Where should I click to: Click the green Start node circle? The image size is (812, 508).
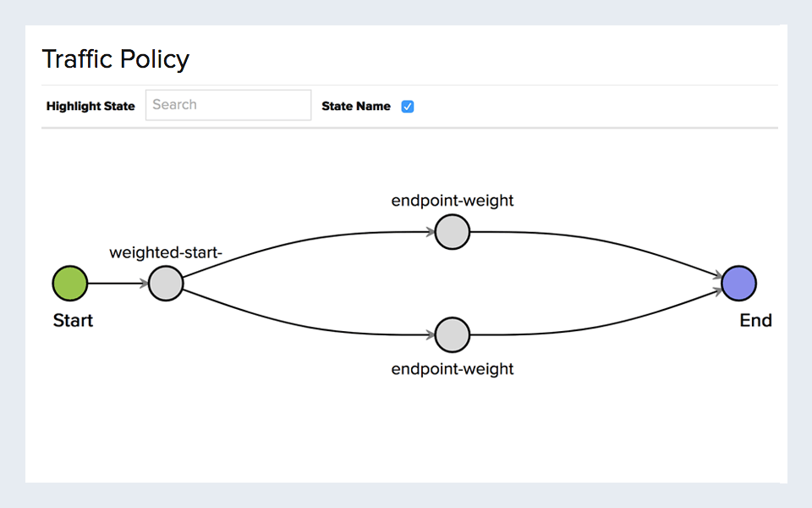click(x=70, y=284)
